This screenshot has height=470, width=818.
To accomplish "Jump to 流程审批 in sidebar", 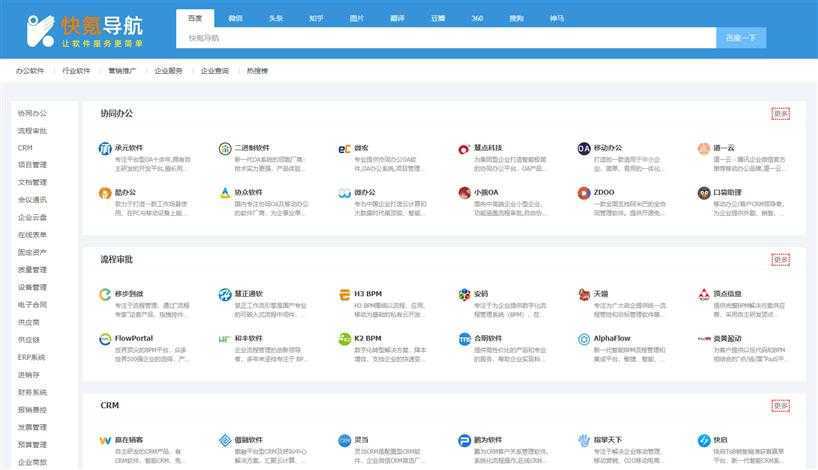I will (32, 130).
